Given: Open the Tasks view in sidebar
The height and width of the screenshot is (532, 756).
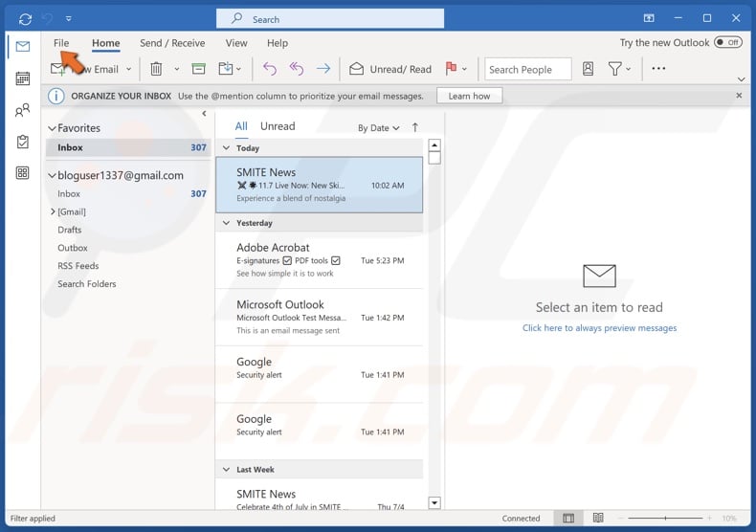Looking at the screenshot, I should tap(22, 142).
